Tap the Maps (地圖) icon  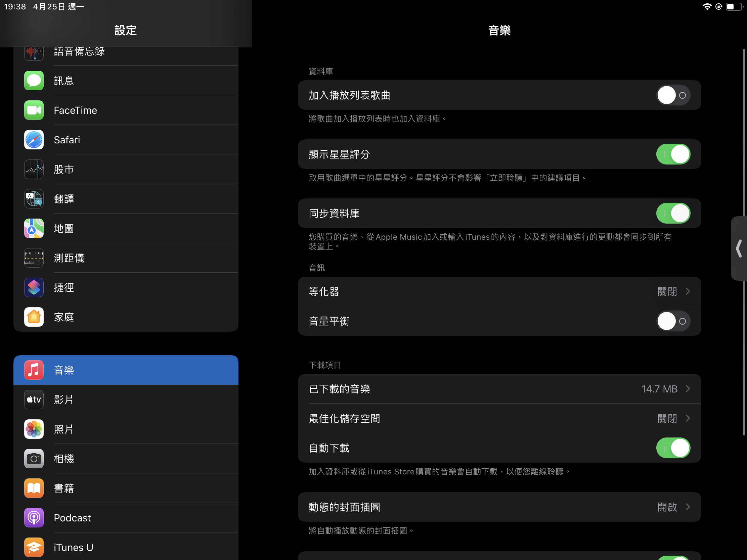pos(34,229)
